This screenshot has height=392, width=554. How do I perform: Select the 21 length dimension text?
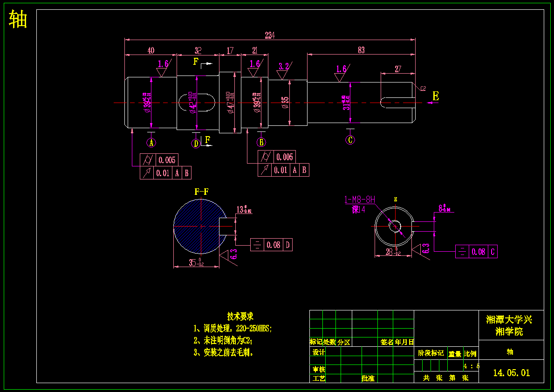click(x=255, y=50)
